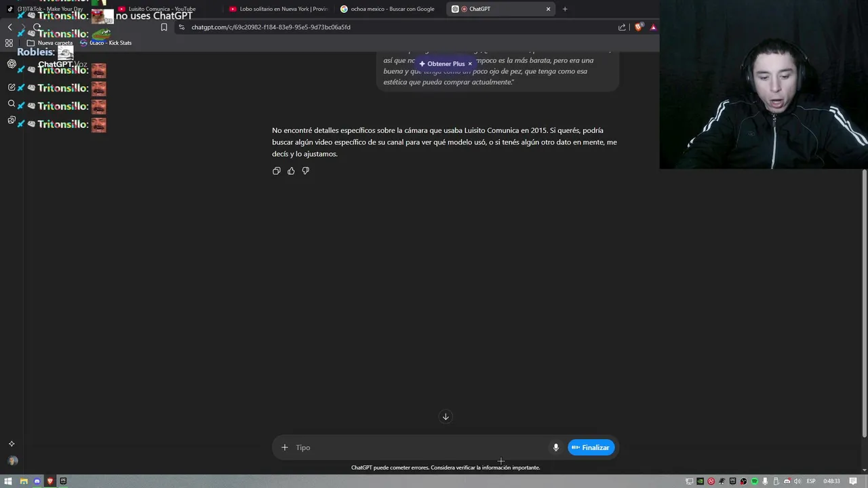
Task: Go back in browser history
Action: tap(9, 27)
